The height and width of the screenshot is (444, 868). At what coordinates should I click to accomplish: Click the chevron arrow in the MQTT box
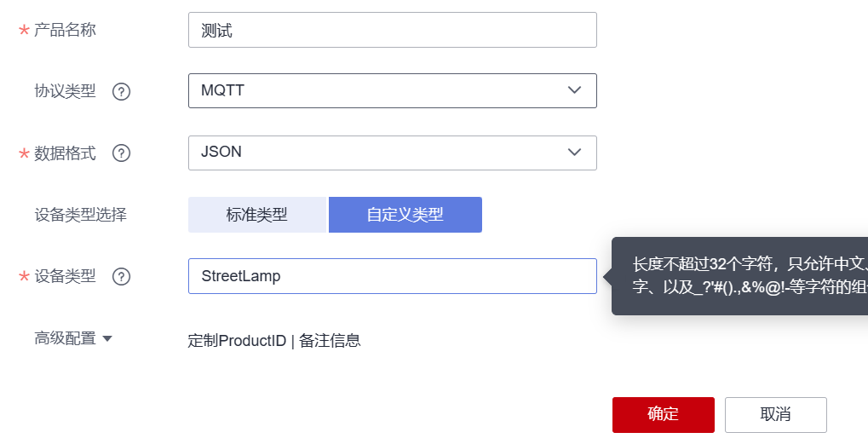[574, 90]
